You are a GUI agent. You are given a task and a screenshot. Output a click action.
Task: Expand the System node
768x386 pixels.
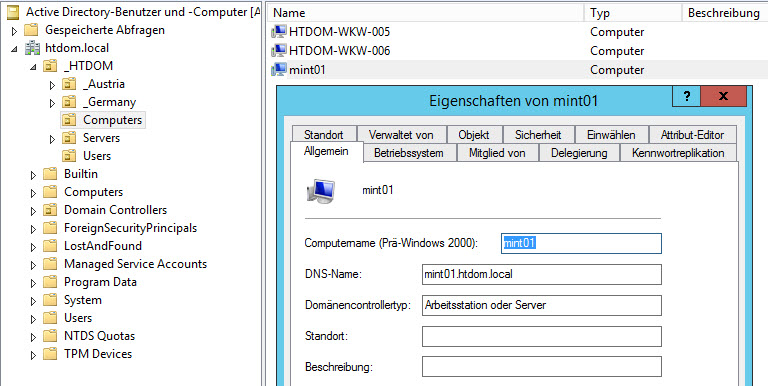[33, 301]
